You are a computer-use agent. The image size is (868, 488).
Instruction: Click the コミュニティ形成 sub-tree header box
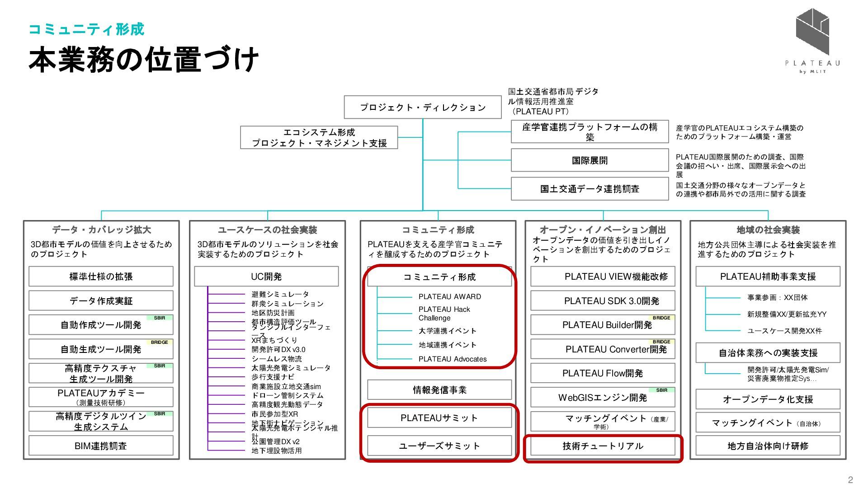(439, 277)
